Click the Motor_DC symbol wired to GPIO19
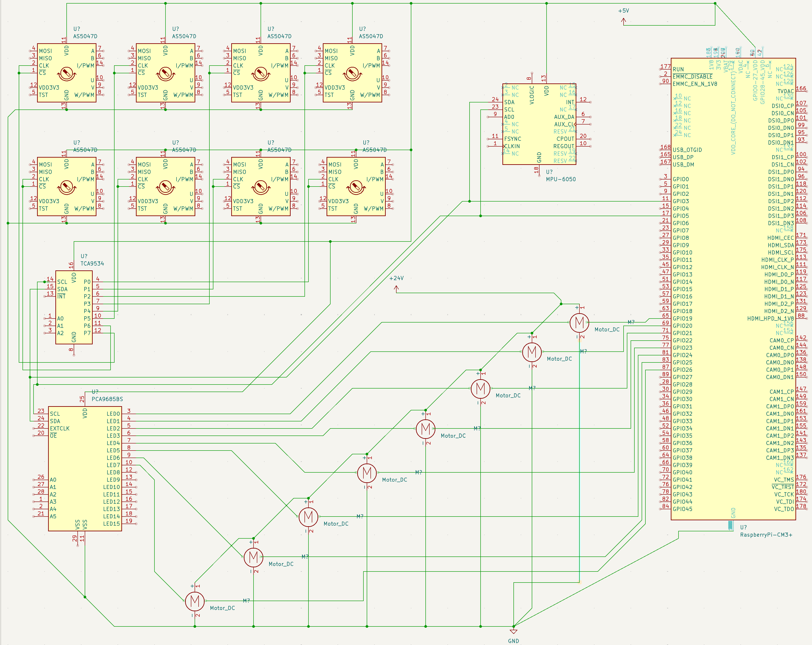 tap(579, 322)
